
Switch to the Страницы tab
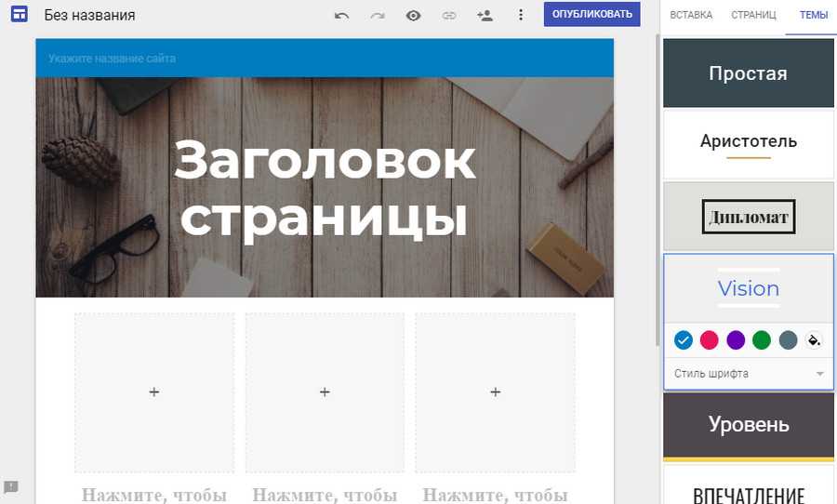click(753, 15)
